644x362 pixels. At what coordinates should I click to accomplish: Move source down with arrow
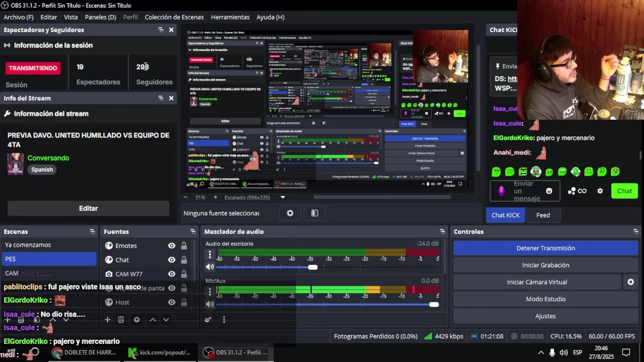(x=166, y=320)
